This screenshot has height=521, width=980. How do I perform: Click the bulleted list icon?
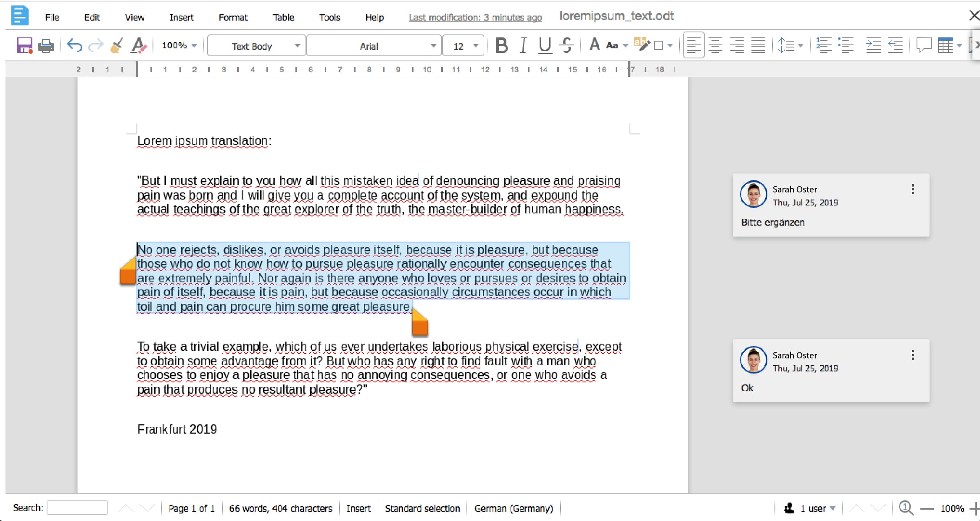(846, 45)
